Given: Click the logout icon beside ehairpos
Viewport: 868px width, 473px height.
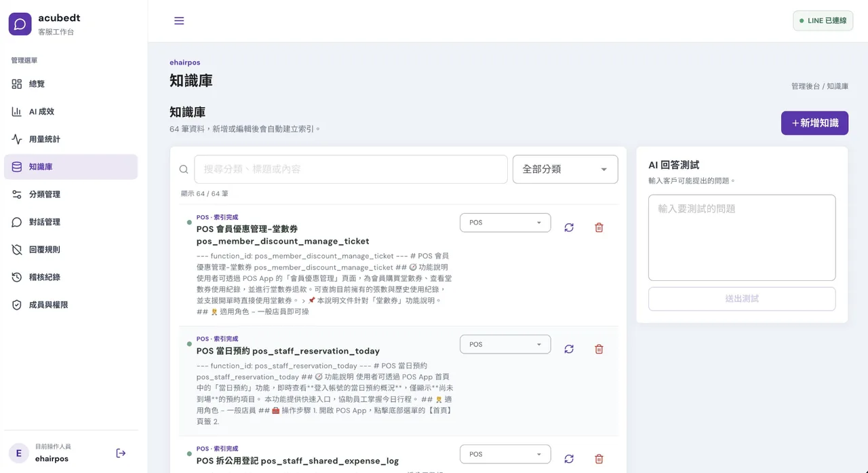Looking at the screenshot, I should point(121,453).
